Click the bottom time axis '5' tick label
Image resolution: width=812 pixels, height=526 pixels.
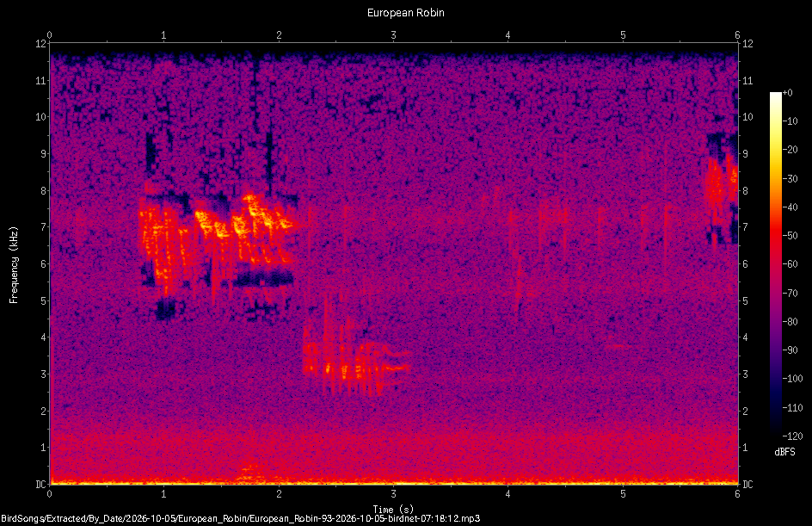(x=623, y=494)
